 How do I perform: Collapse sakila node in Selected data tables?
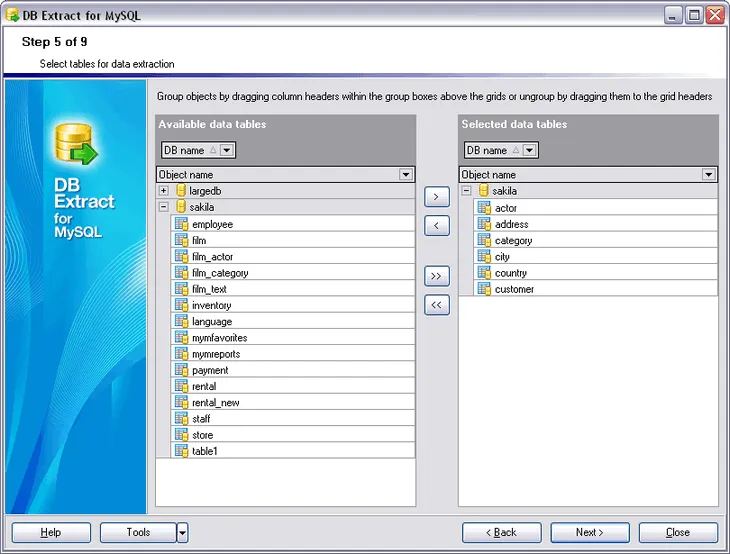[x=466, y=190]
